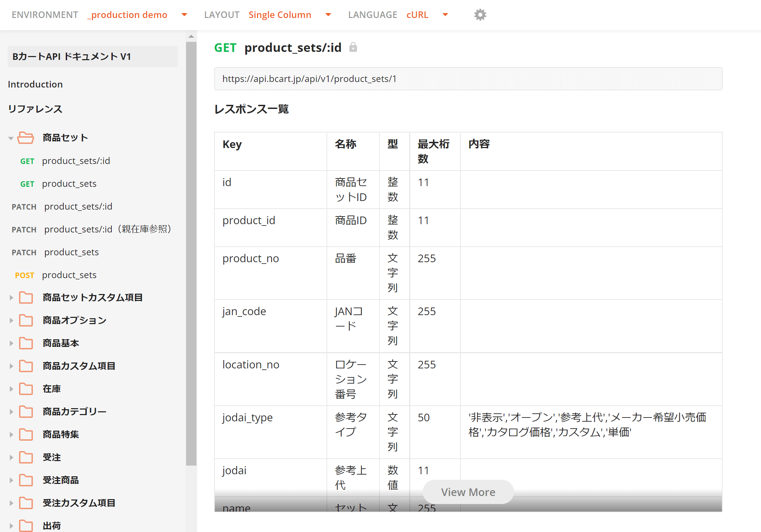Viewport: 761px width, 532px height.
Task: Click the 在庫 folder icon
Action: (26, 389)
